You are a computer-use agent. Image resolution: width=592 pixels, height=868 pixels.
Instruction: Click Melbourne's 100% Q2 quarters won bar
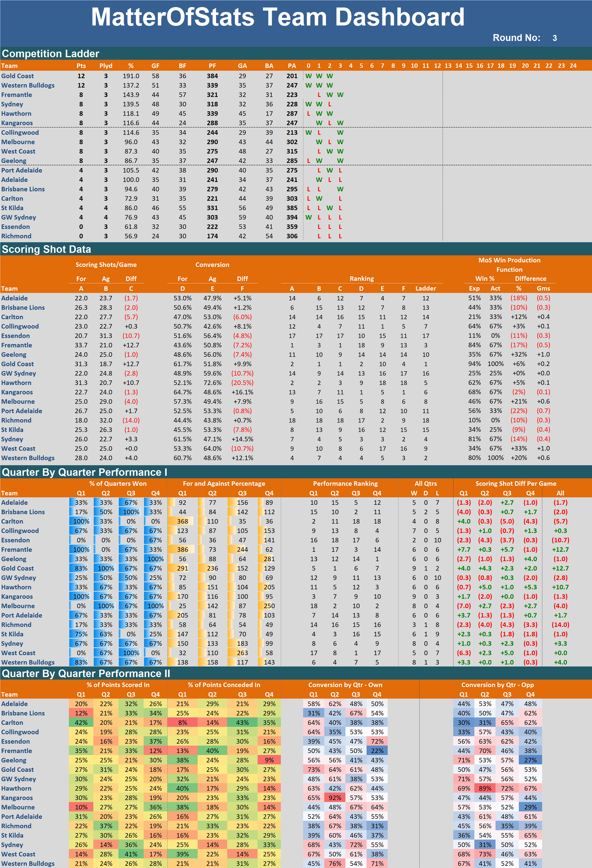[x=106, y=606]
